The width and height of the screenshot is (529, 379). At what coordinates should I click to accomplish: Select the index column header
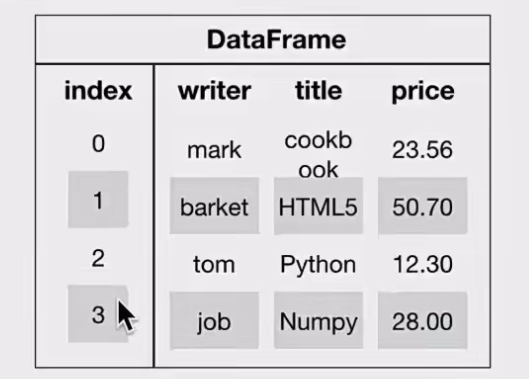[x=98, y=90]
